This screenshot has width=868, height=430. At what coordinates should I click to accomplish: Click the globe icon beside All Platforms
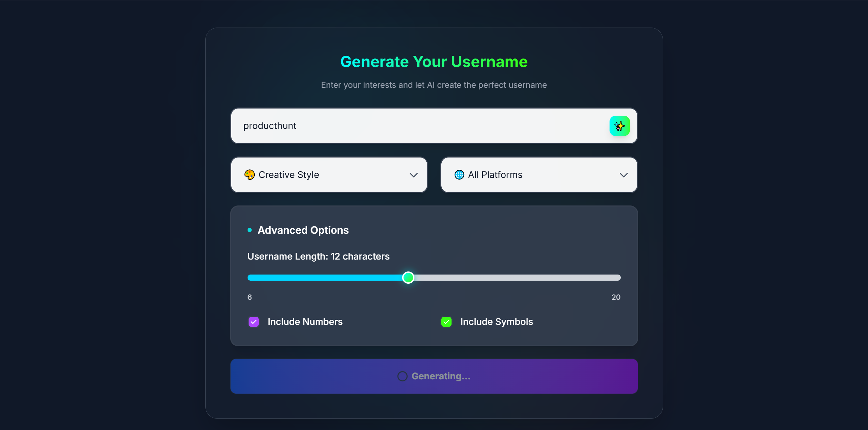click(459, 175)
